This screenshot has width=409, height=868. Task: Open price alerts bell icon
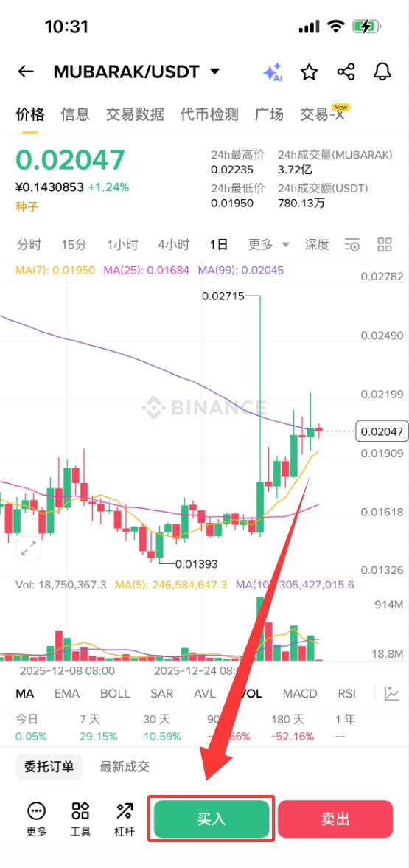pos(382,72)
